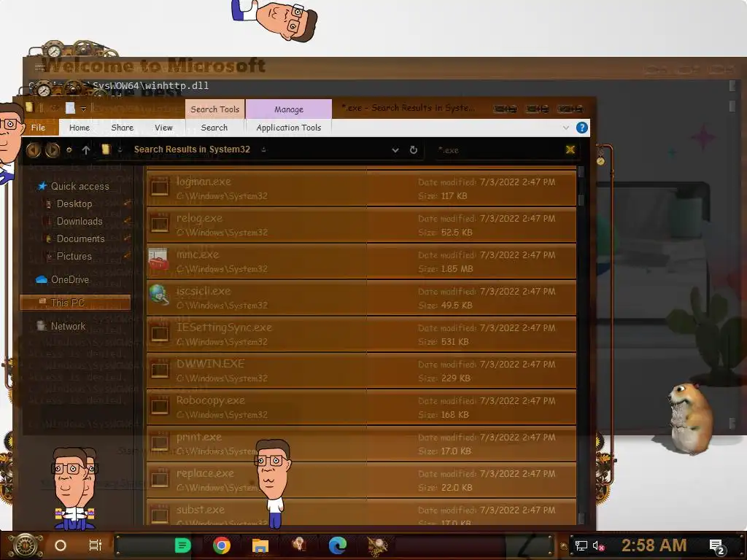This screenshot has width=747, height=560.
Task: Clear the *.exe search box
Action: 570,150
